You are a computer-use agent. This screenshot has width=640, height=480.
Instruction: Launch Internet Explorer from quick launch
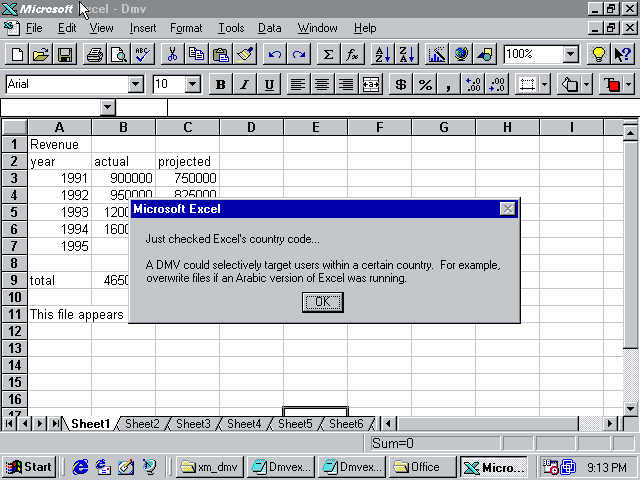point(80,467)
